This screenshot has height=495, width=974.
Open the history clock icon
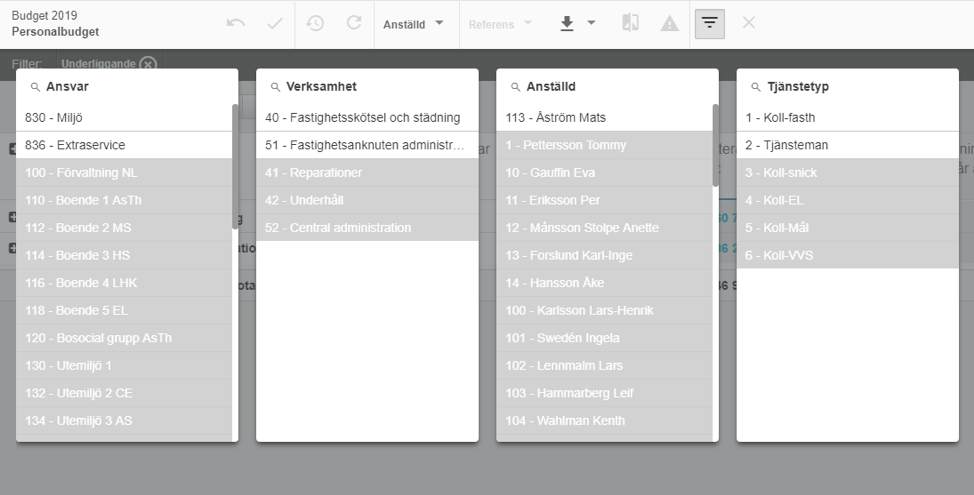click(315, 23)
